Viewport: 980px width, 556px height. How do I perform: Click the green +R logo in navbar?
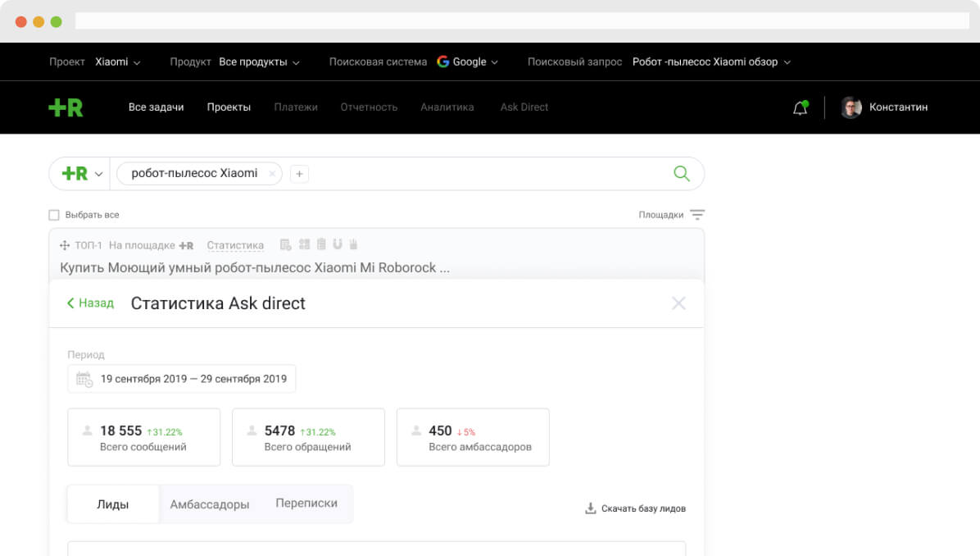tap(66, 107)
